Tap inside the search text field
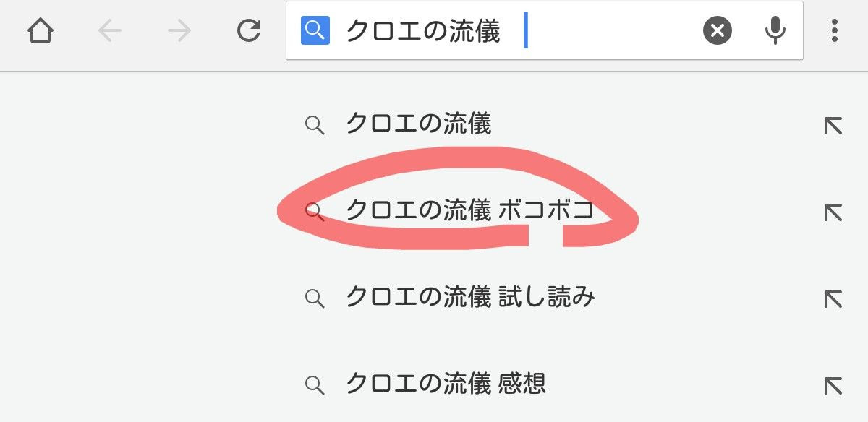 tap(506, 30)
